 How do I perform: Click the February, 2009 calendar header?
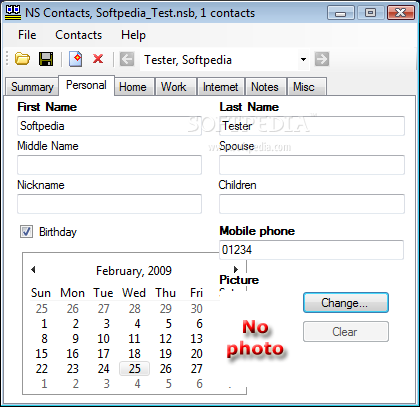click(134, 270)
